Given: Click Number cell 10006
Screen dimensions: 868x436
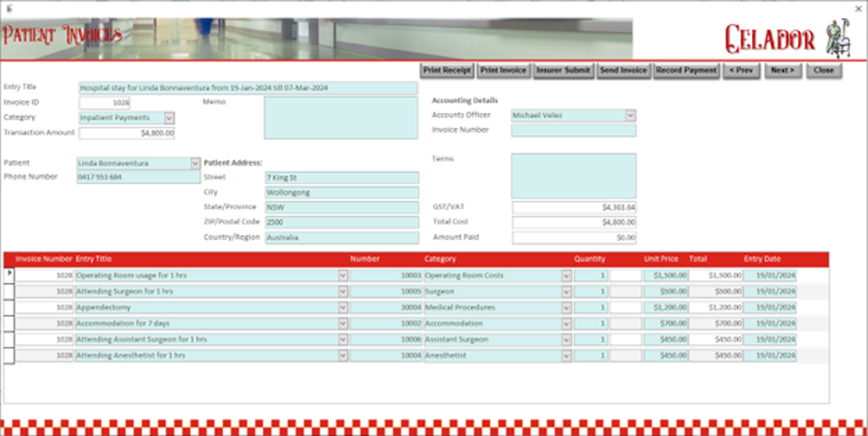Looking at the screenshot, I should (386, 340).
